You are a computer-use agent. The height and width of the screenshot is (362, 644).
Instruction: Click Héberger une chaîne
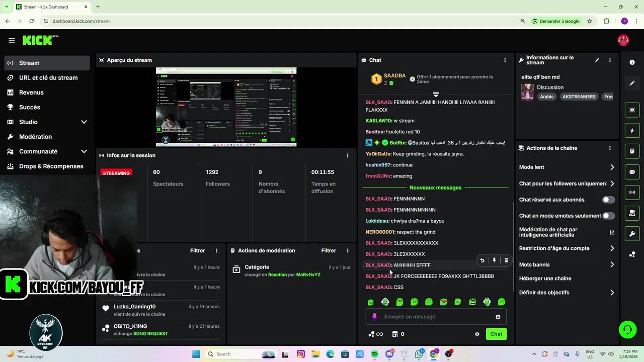tap(545, 279)
